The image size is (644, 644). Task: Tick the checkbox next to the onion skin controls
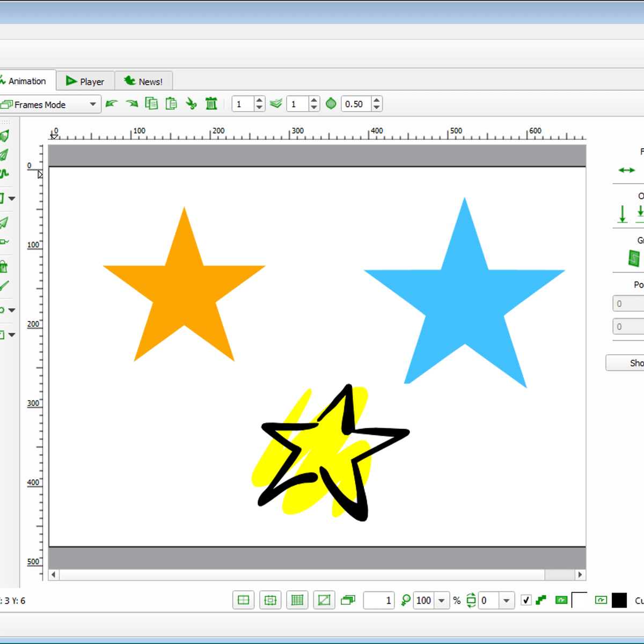(526, 601)
